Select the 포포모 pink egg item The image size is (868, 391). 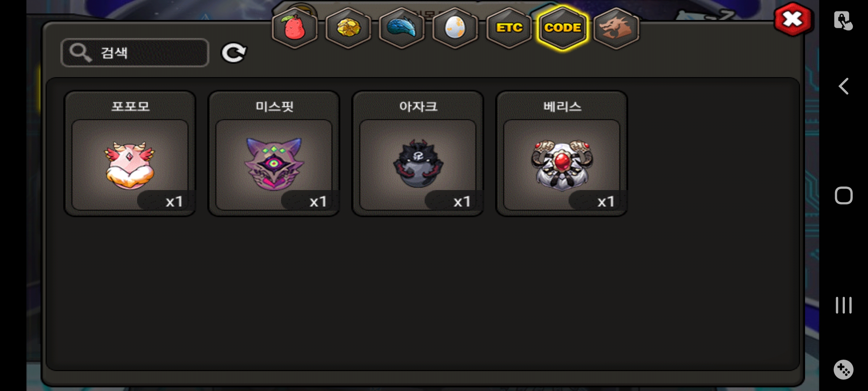tap(130, 154)
